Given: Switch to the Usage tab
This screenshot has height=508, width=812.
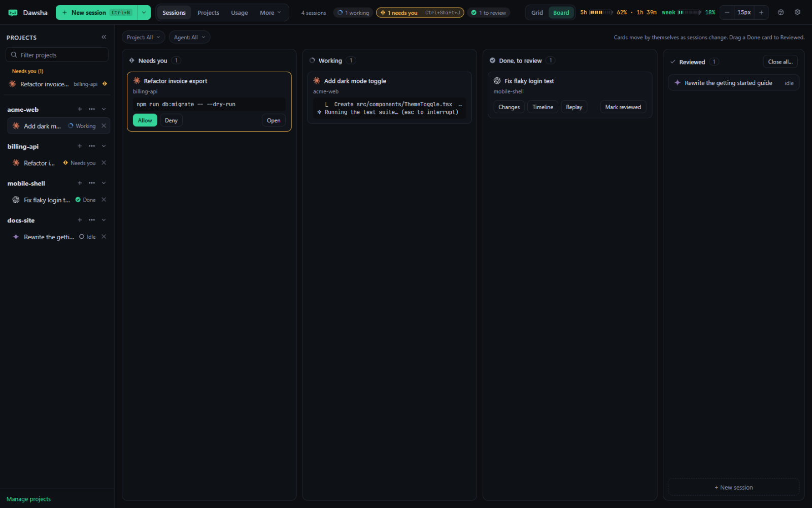Looking at the screenshot, I should 239,13.
